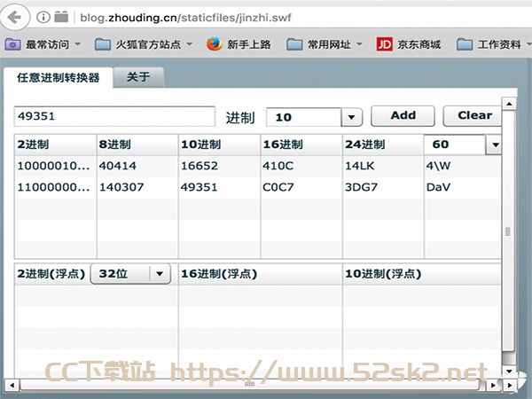Click the Clear button
This screenshot has height=399, width=532.
[x=473, y=115]
